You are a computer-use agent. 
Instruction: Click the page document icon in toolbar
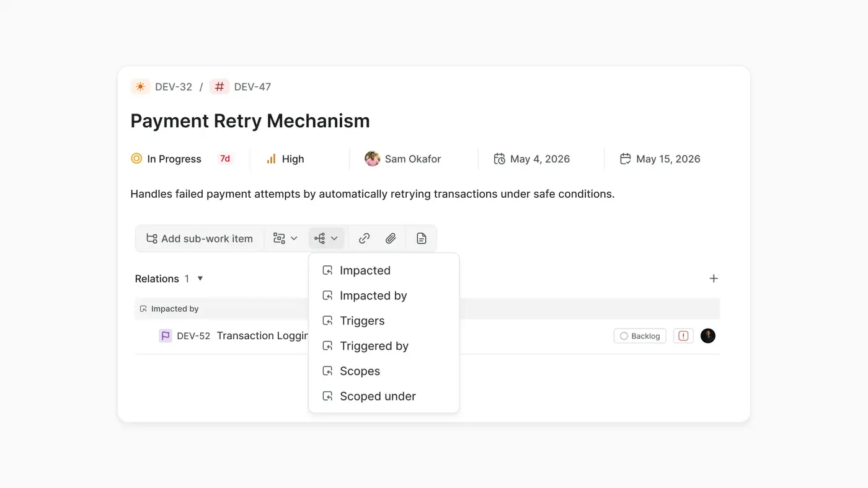point(422,239)
